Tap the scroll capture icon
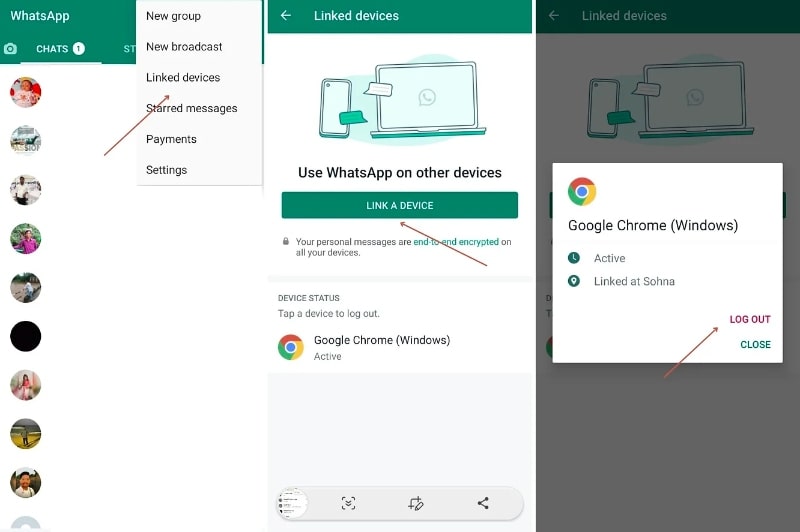Image resolution: width=800 pixels, height=532 pixels. click(x=348, y=503)
